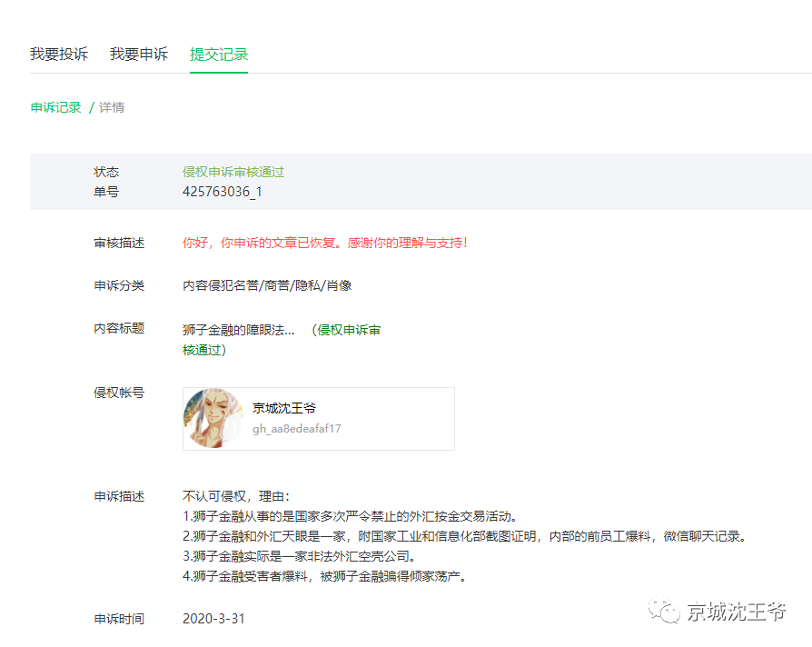
Task: Click the 申诉时间 date 2020-3-31
Action: pyautogui.click(x=213, y=619)
